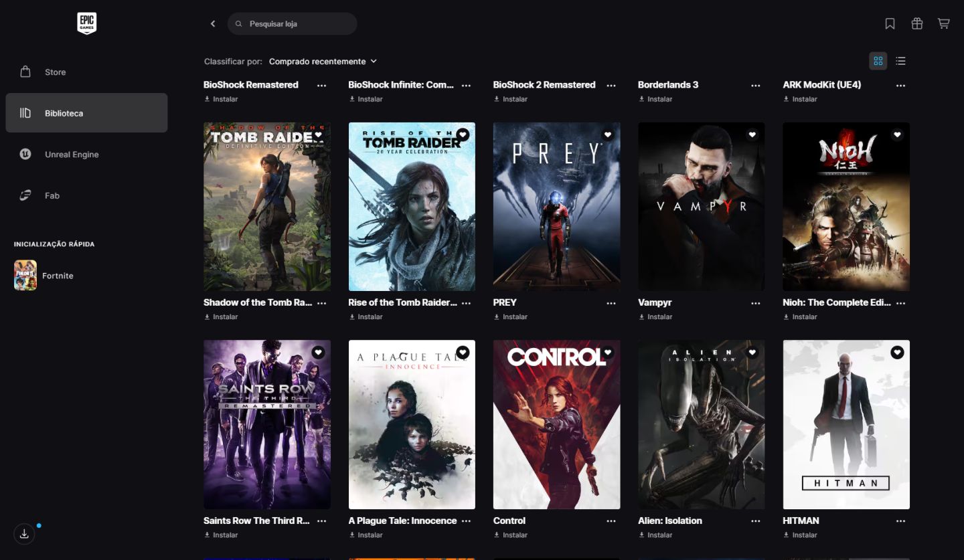Open the three-dot menu for Borderlands 3
Image resolution: width=964 pixels, height=560 pixels.
(756, 86)
